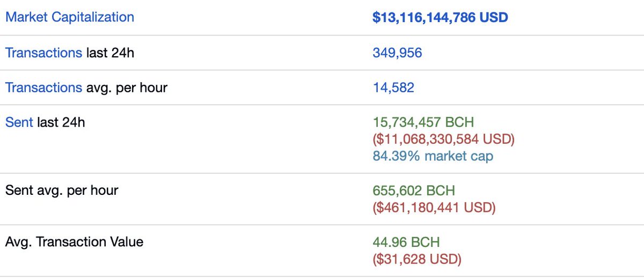Click the 84.39% market cap text

click(433, 156)
